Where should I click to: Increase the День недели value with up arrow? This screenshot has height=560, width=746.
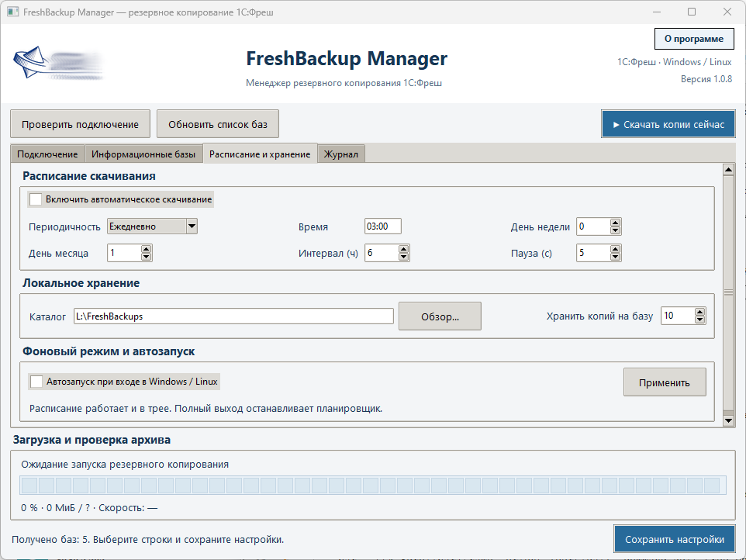click(615, 223)
